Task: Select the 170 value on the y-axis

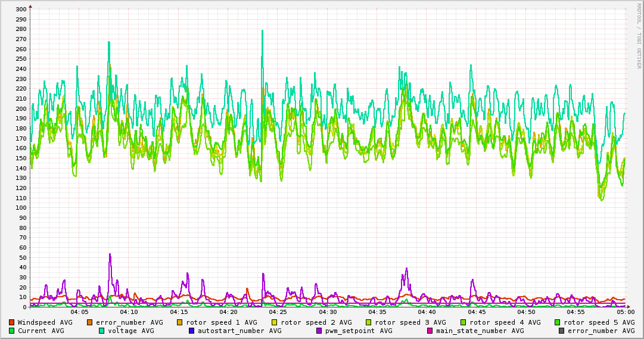Action: [21, 138]
